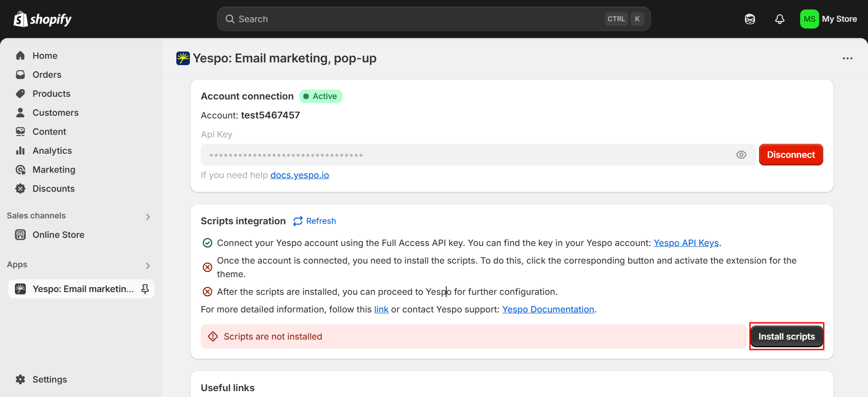The image size is (868, 397).
Task: Open the notifications bell
Action: point(779,19)
